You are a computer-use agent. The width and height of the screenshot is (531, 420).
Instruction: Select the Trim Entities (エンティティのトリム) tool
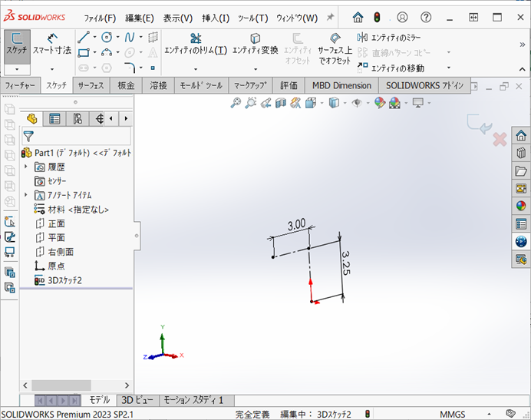pyautogui.click(x=195, y=43)
